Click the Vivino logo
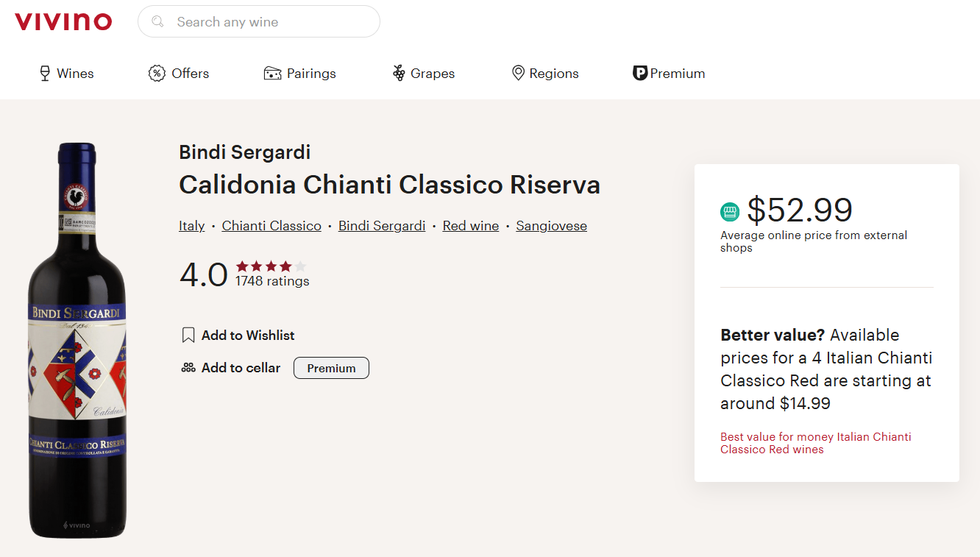This screenshot has width=980, height=557. coord(63,21)
